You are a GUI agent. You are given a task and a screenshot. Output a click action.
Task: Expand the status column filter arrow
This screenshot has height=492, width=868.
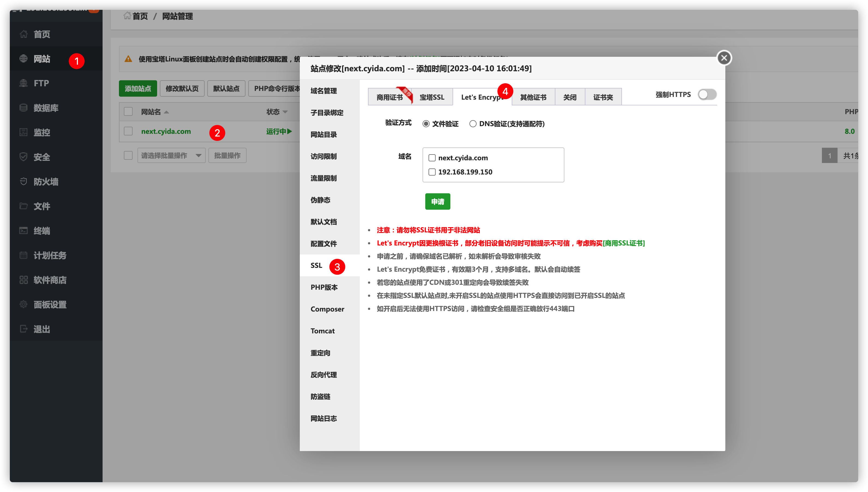point(285,112)
